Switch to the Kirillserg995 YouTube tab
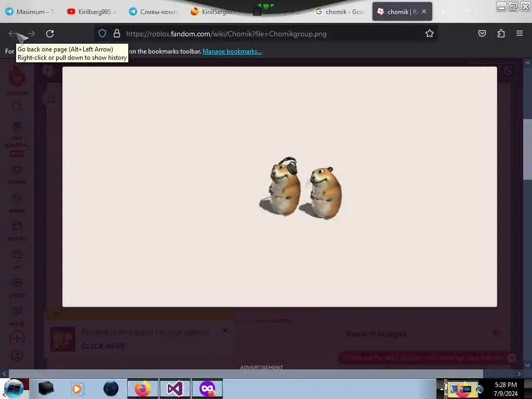 click(x=91, y=11)
